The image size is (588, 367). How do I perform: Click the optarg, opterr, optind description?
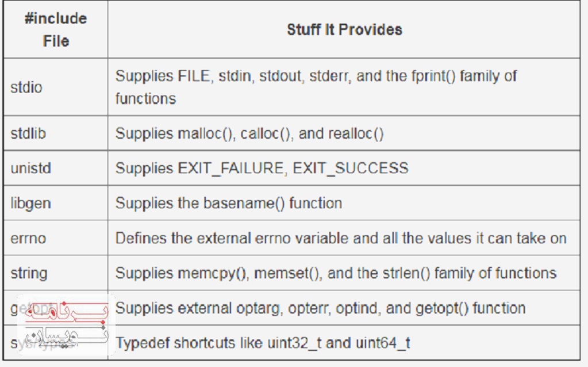(x=320, y=308)
